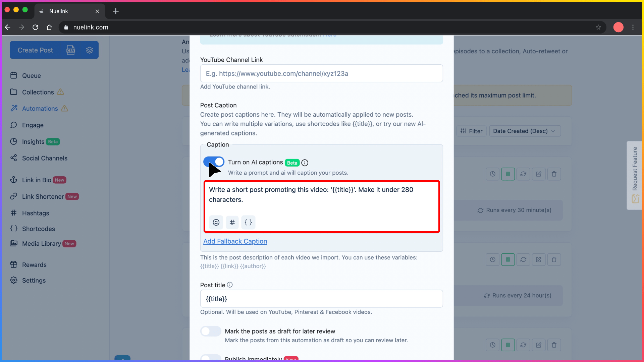Click the nuelink.com address bar
This screenshot has height=362, width=644.
[x=332, y=27]
